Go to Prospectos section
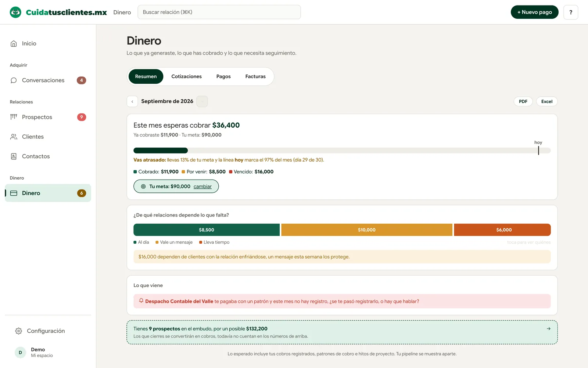The height and width of the screenshot is (368, 588). pos(48,117)
